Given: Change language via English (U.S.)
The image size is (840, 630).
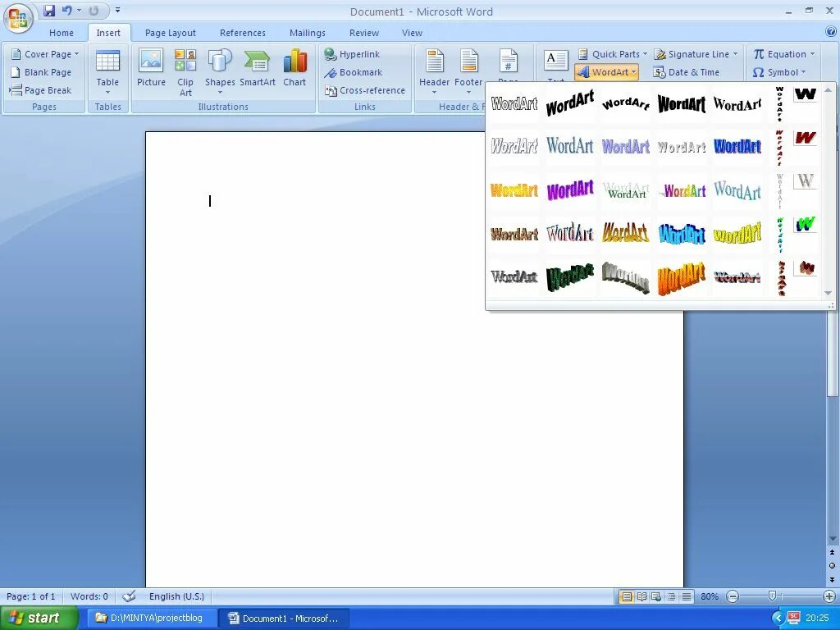Looking at the screenshot, I should (x=176, y=596).
